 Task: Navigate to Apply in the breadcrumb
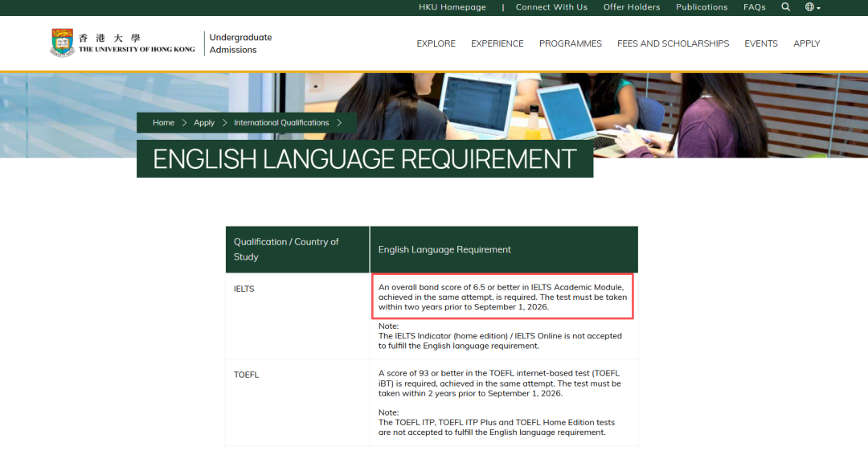click(x=204, y=123)
